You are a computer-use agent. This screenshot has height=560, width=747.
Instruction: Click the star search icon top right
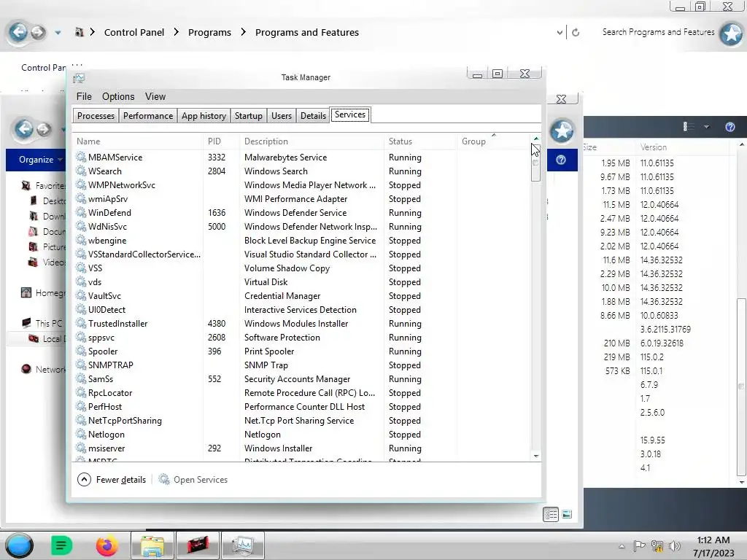[731, 34]
